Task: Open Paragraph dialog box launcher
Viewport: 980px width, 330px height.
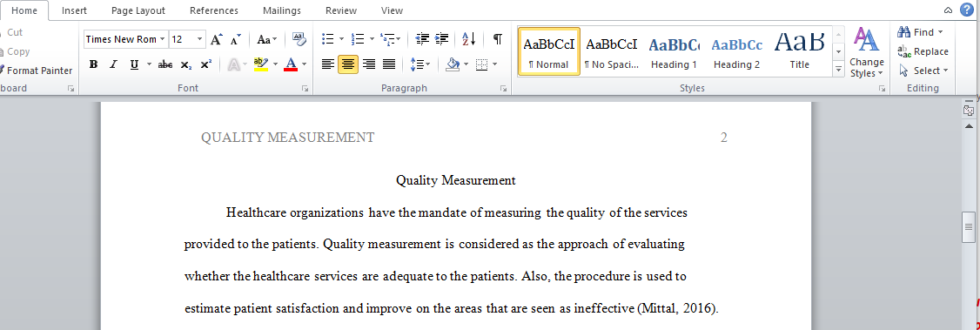Action: click(503, 90)
